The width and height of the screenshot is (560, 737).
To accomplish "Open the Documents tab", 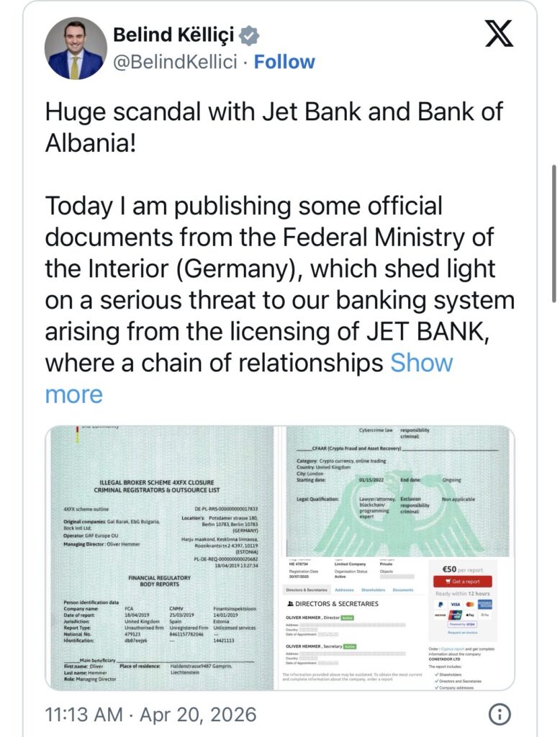I will [x=403, y=589].
